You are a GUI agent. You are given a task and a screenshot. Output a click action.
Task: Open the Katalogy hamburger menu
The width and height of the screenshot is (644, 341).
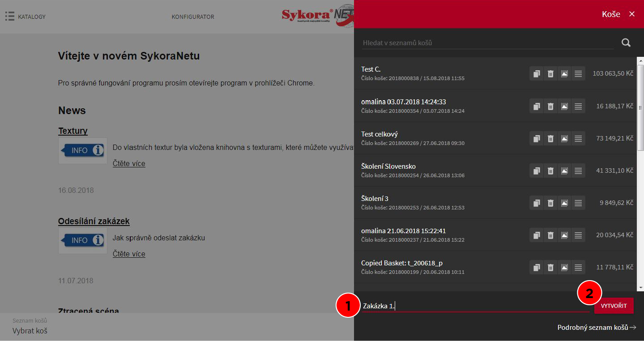(x=10, y=17)
